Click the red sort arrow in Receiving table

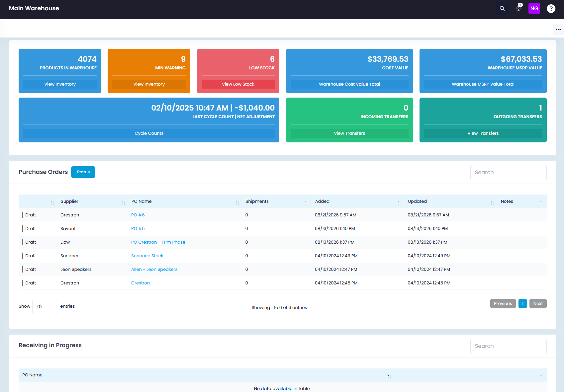click(389, 376)
